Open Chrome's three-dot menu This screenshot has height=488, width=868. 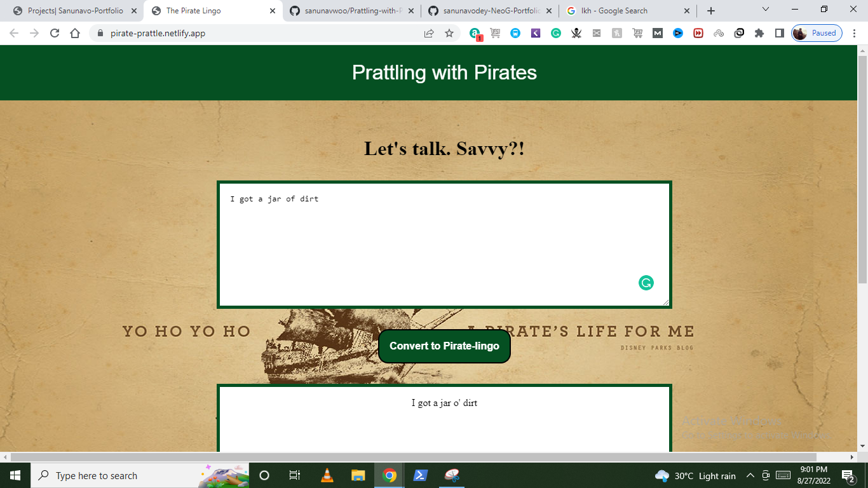coord(855,32)
